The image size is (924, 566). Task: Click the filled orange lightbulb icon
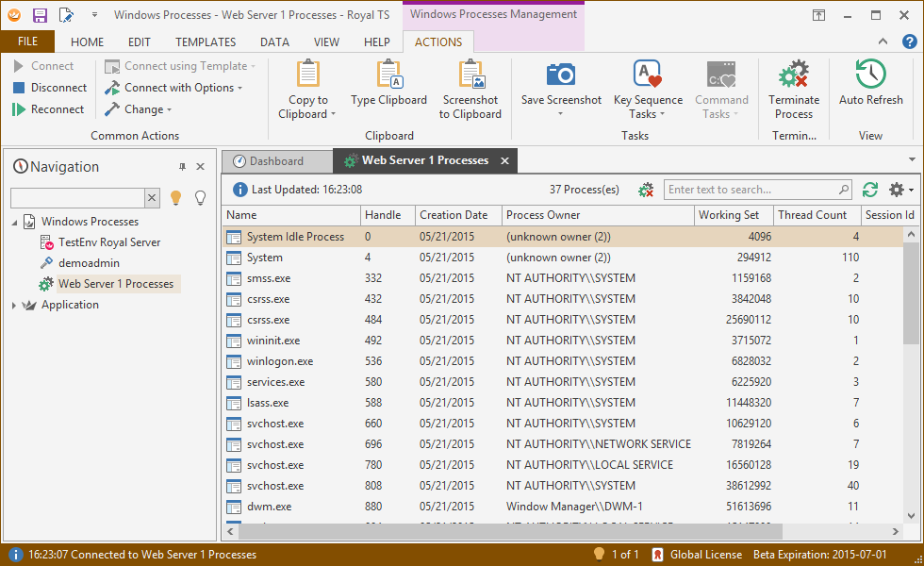coord(175,198)
